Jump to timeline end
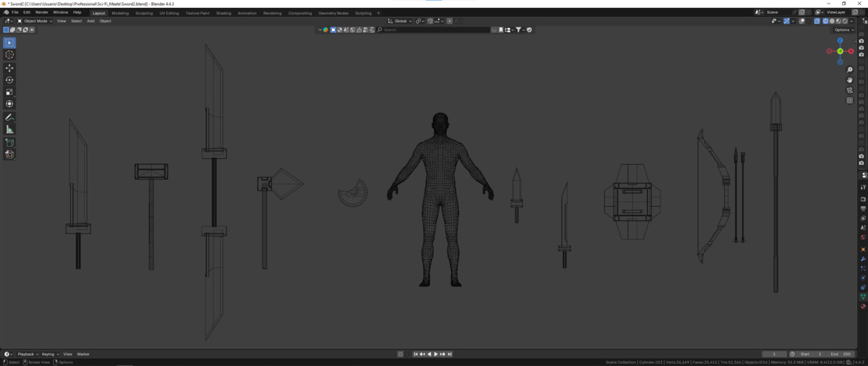The height and width of the screenshot is (366, 868). pos(450,354)
